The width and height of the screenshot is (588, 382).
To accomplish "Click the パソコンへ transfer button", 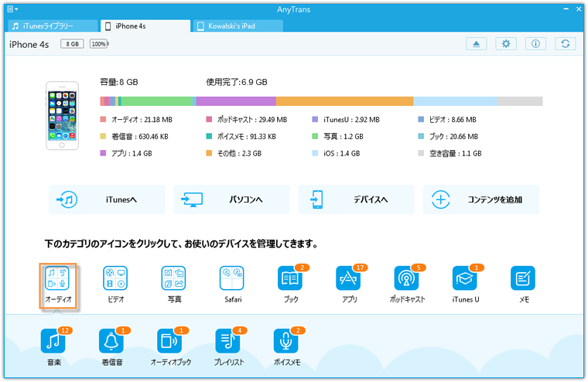I will click(231, 200).
